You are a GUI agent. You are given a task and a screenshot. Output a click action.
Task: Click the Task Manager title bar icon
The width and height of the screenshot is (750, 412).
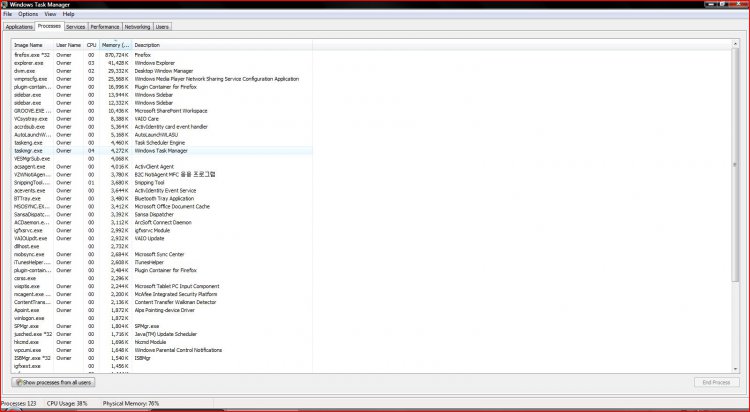click(4, 5)
